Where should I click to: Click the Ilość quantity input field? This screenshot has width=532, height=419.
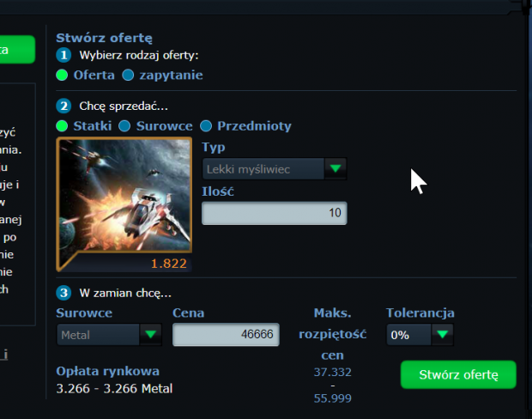[274, 213]
